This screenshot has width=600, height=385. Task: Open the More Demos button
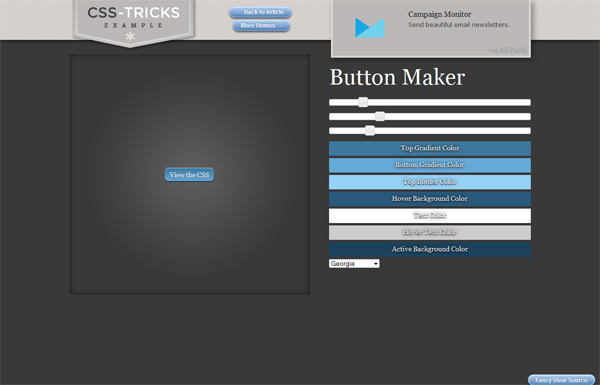coord(261,26)
